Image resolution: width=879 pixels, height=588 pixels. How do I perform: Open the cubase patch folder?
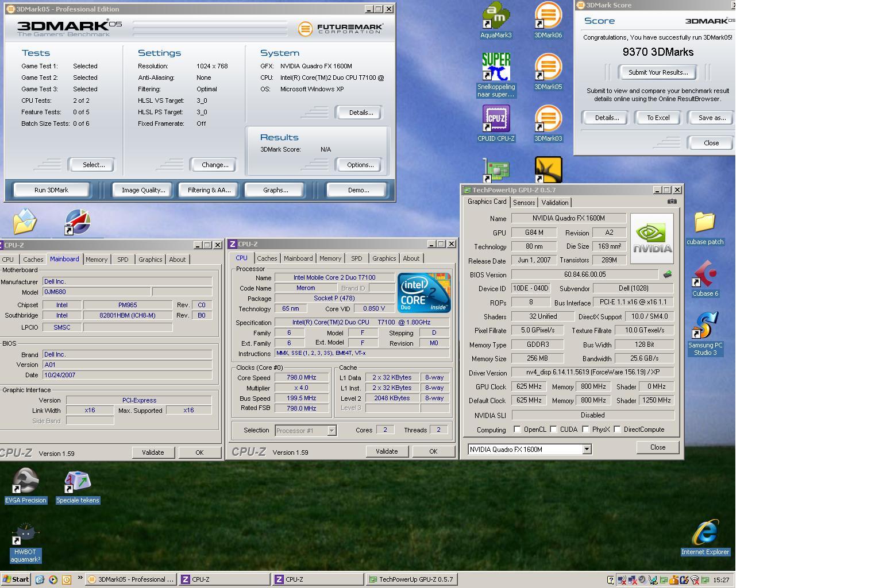pyautogui.click(x=705, y=229)
